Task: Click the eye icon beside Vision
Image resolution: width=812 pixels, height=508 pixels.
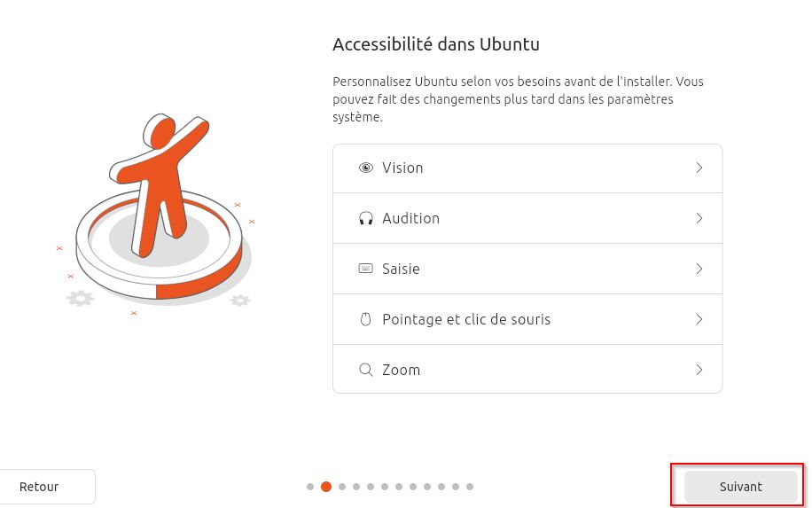Action: point(365,168)
